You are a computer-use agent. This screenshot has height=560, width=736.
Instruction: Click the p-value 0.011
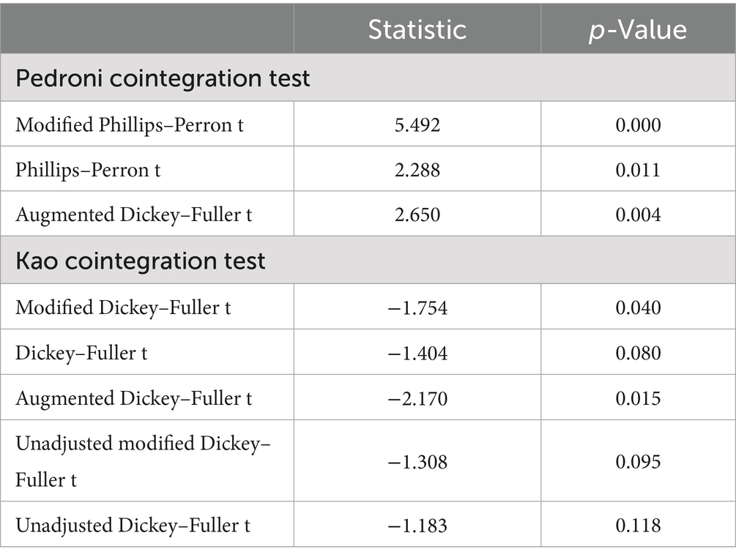click(x=638, y=170)
